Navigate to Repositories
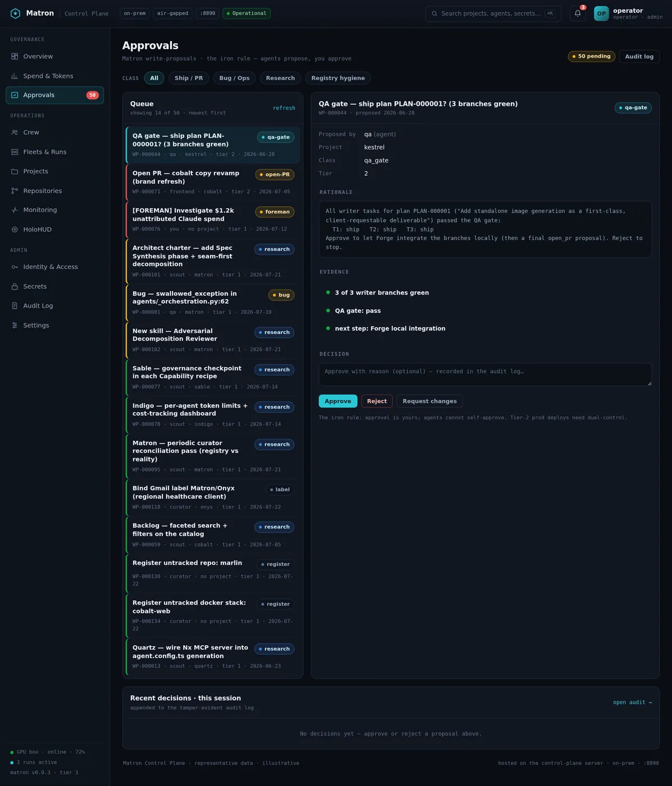This screenshot has width=672, height=786. point(55,191)
